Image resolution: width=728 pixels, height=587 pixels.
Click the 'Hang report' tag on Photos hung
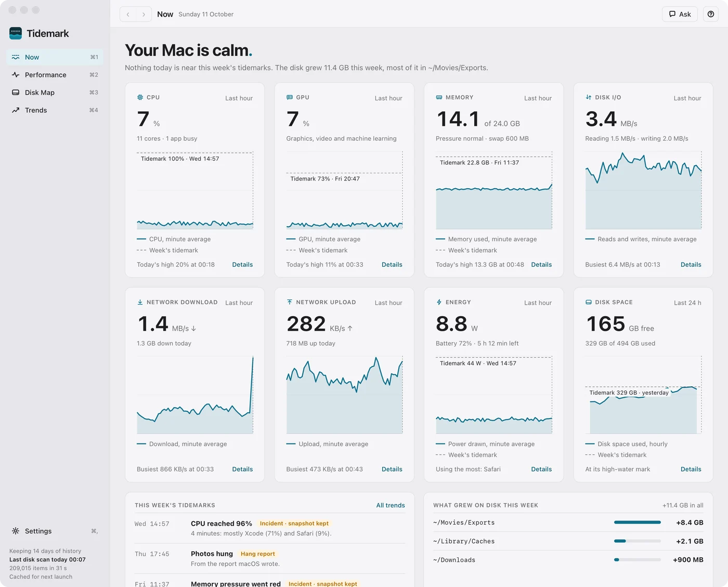coord(258,554)
